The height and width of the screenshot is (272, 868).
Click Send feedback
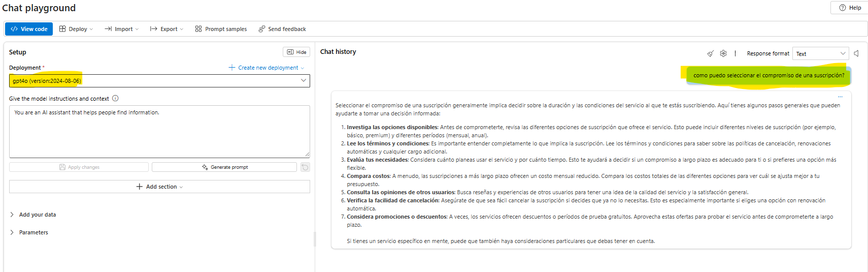pyautogui.click(x=282, y=29)
